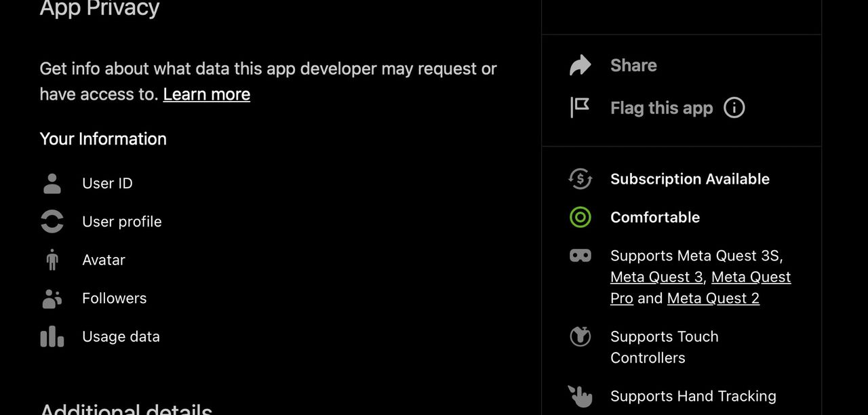Click the Hand Tracking icon

(580, 396)
